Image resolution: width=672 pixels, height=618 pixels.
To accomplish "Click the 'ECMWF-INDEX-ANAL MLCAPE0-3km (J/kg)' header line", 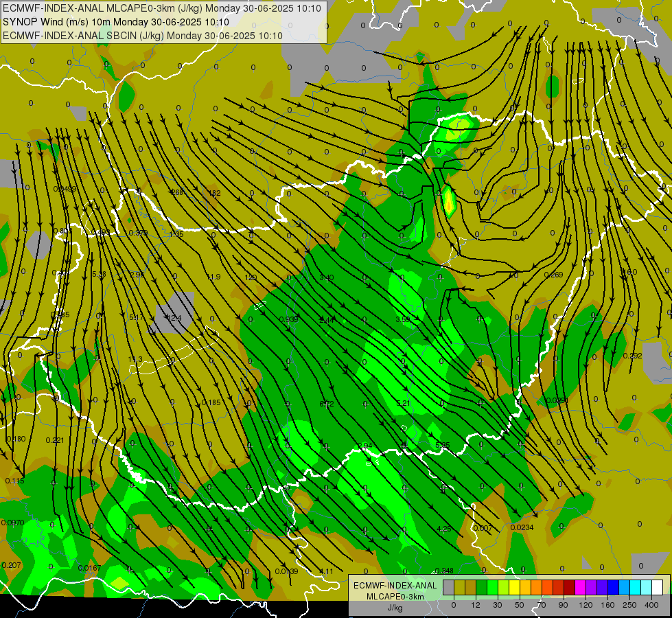I will point(162,8).
